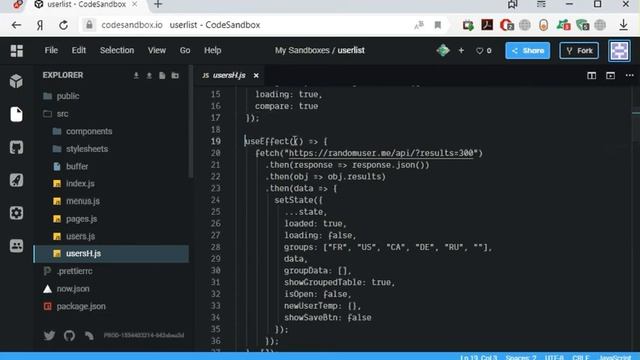Open the Twitter link icon

(x=49, y=336)
